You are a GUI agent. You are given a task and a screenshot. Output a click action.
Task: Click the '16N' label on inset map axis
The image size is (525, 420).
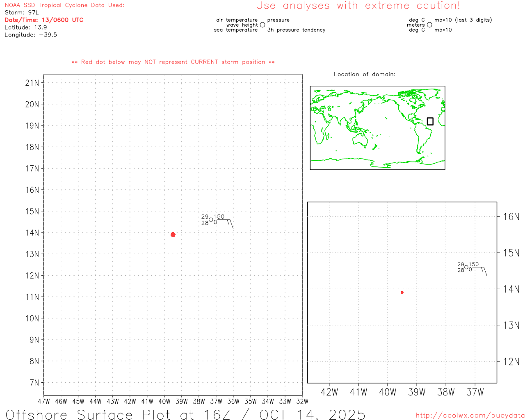point(511,217)
